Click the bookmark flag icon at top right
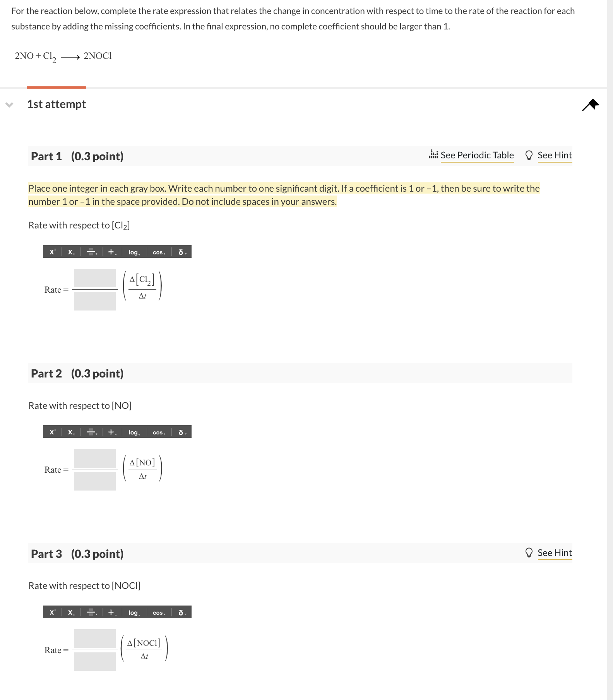613x700 pixels. coord(590,104)
